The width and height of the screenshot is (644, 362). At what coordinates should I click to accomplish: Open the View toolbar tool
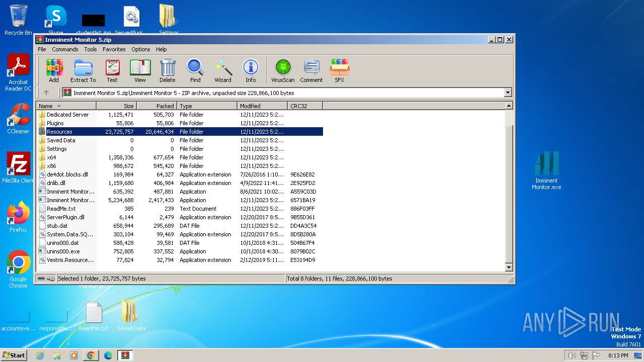[140, 70]
